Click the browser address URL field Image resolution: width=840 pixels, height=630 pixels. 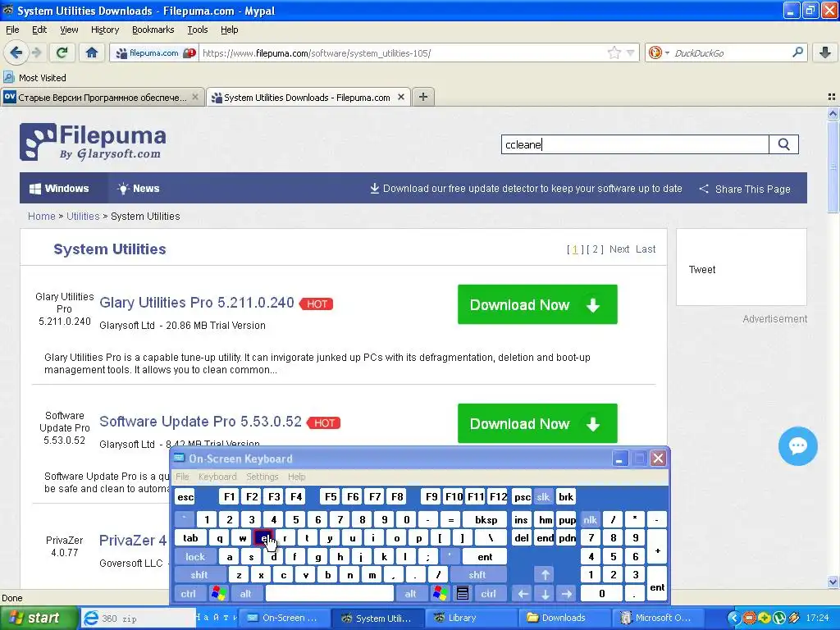(x=402, y=53)
